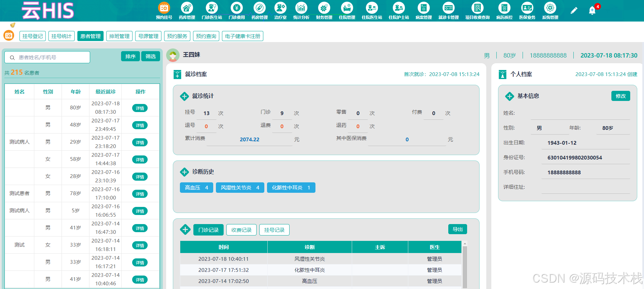Viewport: 644px width, 289px height.
Task: Click the 年龄 column header
Action: (76, 92)
